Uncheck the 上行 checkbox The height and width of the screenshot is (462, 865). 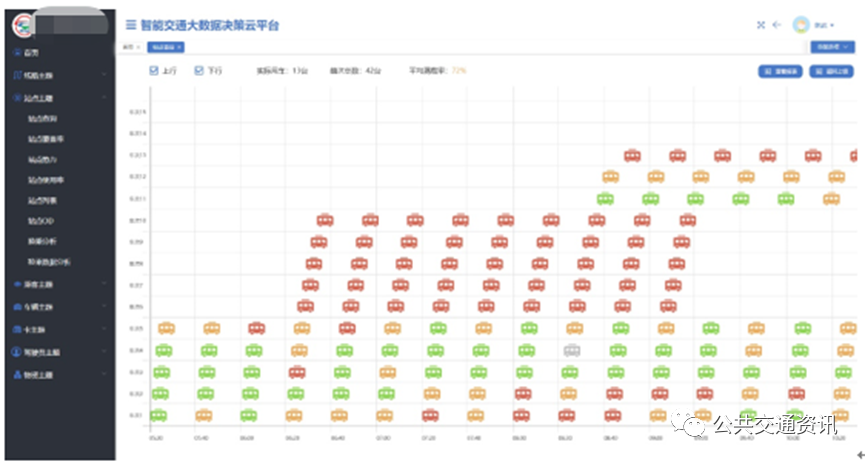(x=154, y=71)
